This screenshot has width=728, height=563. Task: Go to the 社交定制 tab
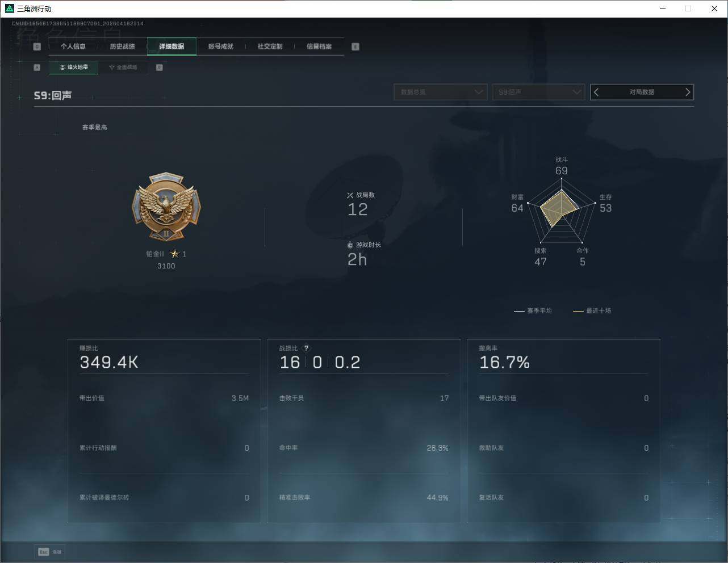click(270, 47)
